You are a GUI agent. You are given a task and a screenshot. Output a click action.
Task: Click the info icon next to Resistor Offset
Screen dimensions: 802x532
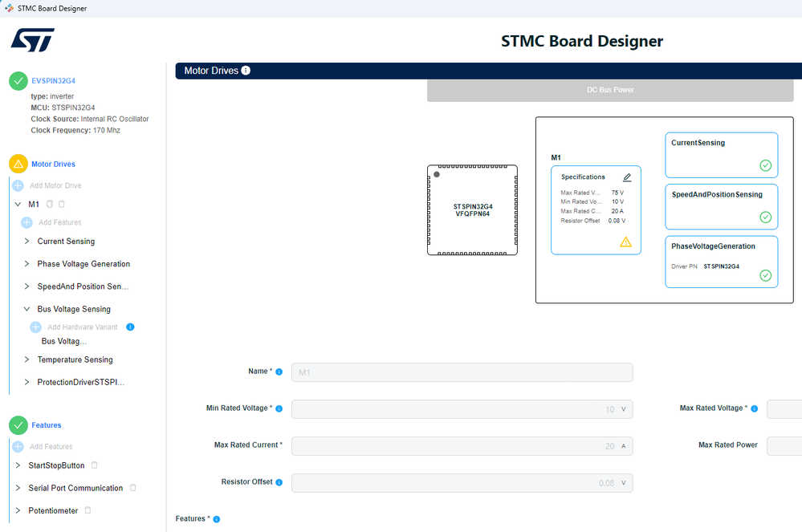click(279, 482)
